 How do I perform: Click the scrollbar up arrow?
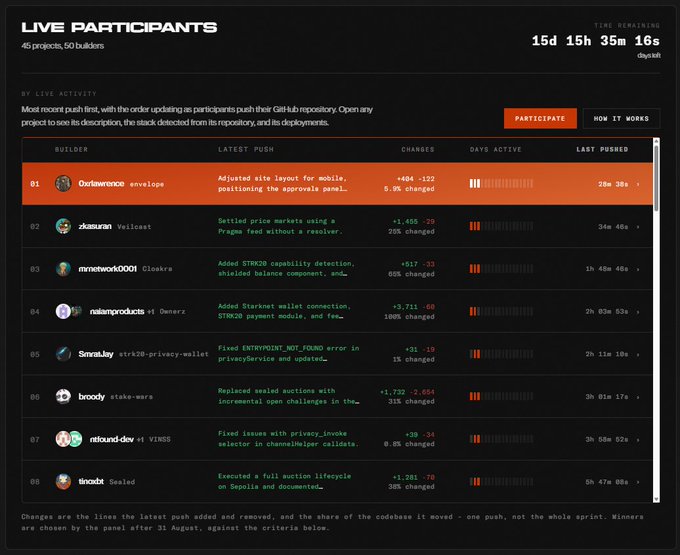click(x=656, y=141)
